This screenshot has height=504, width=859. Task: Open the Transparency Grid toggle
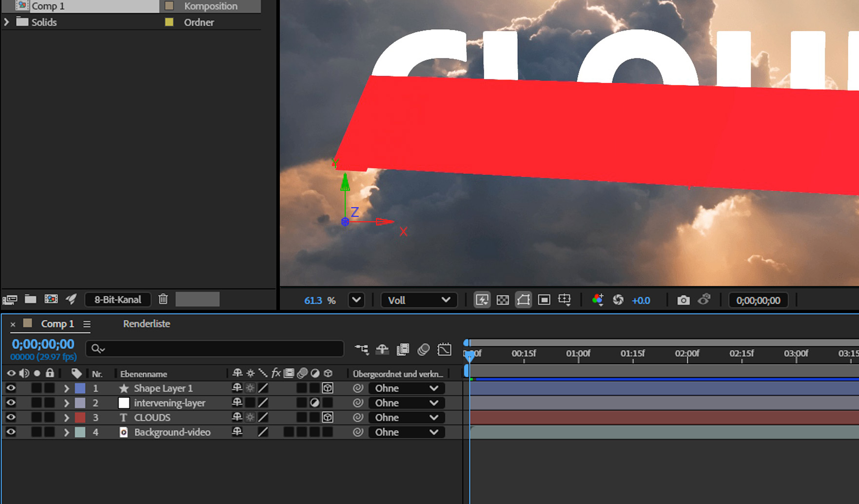coord(503,300)
